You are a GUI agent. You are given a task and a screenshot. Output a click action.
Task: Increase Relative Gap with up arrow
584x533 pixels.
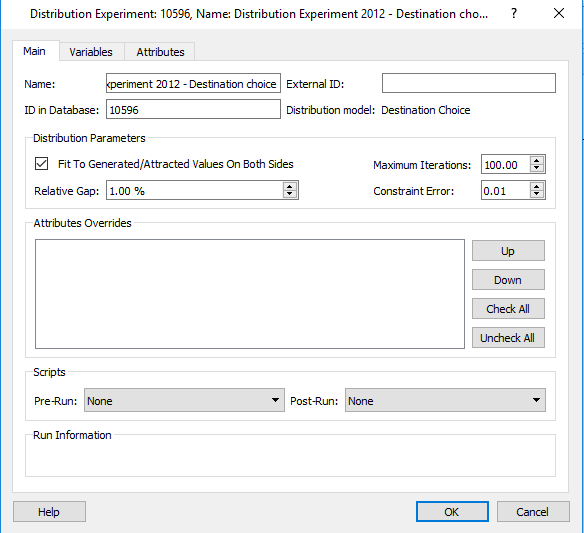[290, 186]
